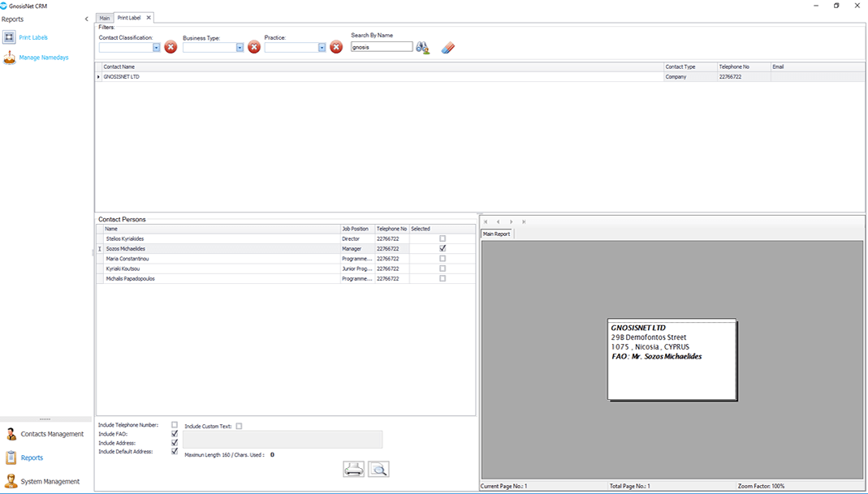Open Contacts Management section
Viewport: 868px width, 494px height.
pyautogui.click(x=52, y=434)
